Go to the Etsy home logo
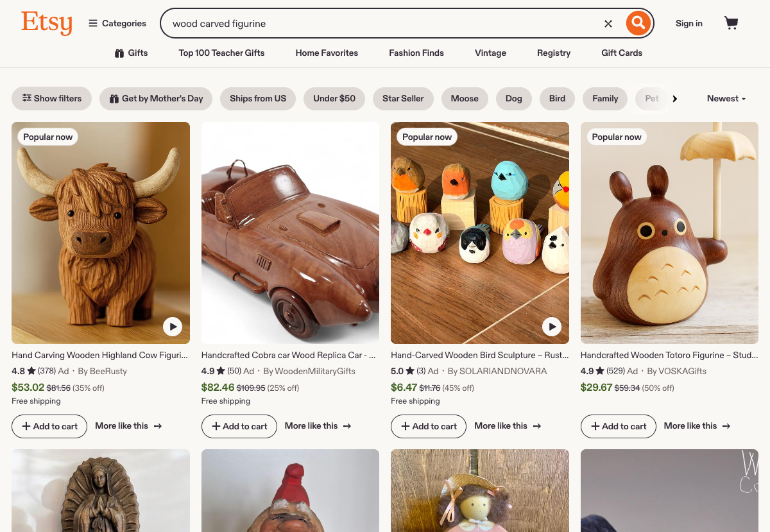This screenshot has height=532, width=770. [47, 23]
